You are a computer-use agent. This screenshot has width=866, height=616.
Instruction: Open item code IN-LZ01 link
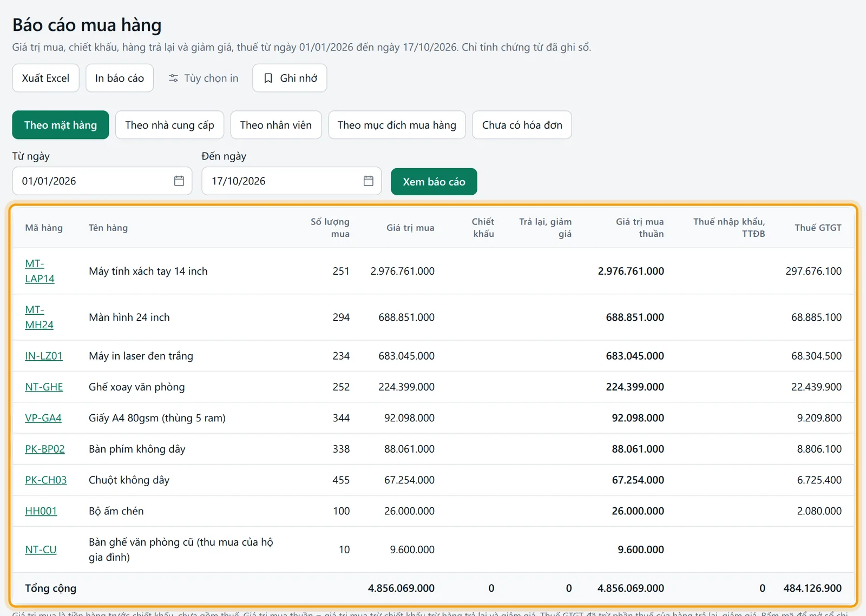pyautogui.click(x=44, y=356)
